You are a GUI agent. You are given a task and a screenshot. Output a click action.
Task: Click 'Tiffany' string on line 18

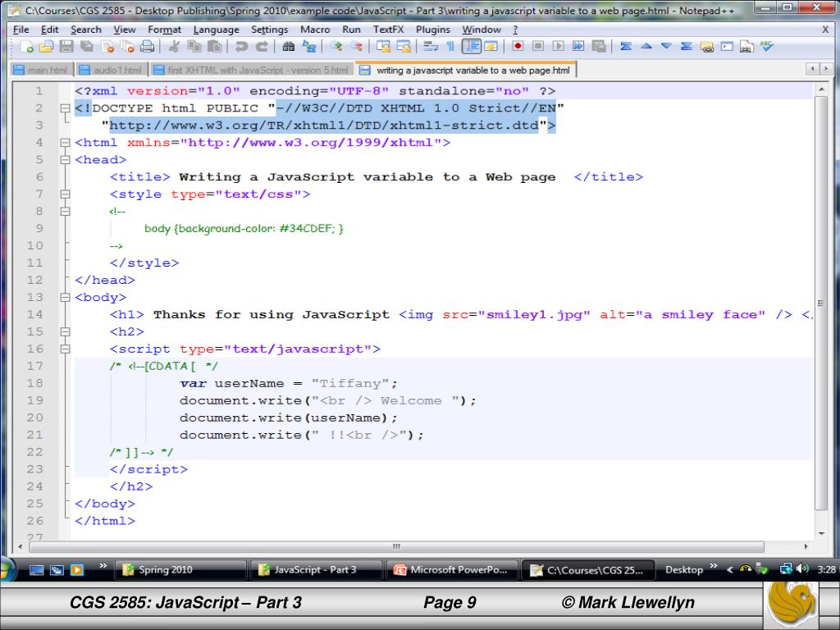pos(350,384)
